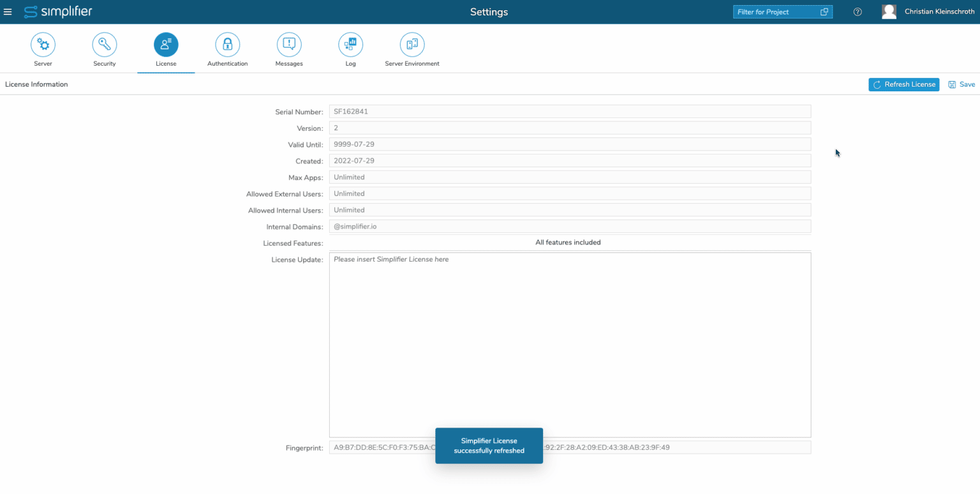The image size is (980, 494).
Task: Open the Server settings section
Action: (43, 50)
